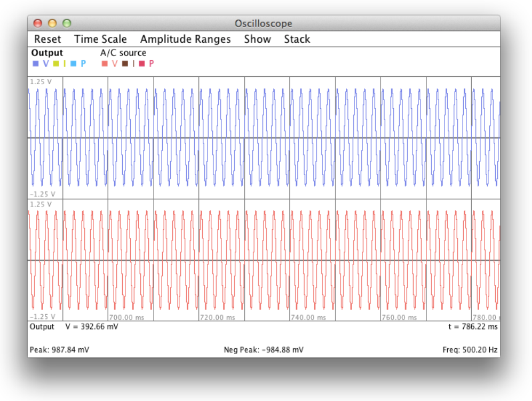The height and width of the screenshot is (401, 532).
Task: Toggle A/C source current brown swatch
Action: (125, 63)
